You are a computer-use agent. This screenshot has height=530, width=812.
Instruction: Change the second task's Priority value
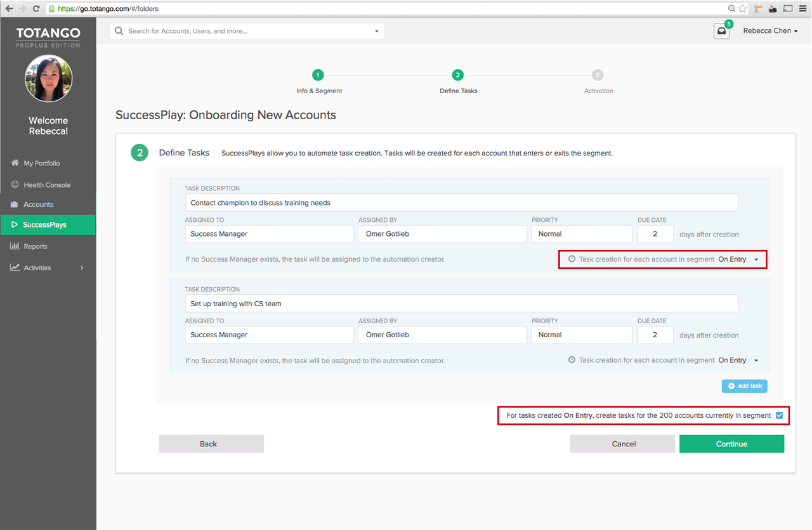coord(582,335)
